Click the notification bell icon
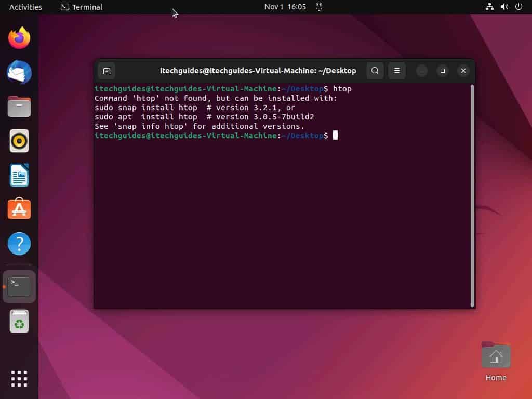Screen dimensions: 532x399 [x=319, y=7]
